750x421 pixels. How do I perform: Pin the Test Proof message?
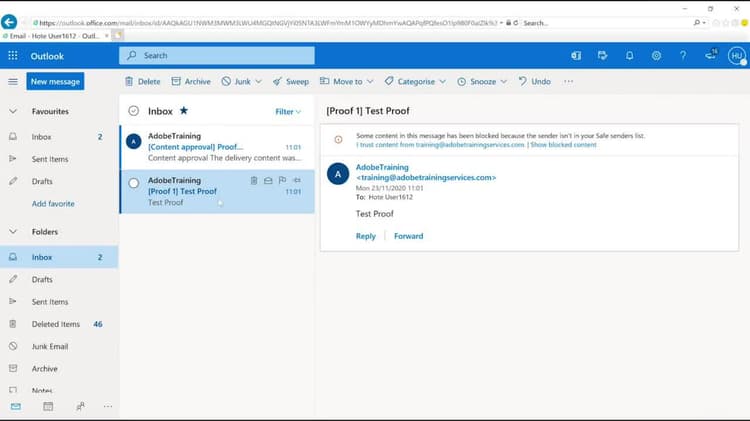point(297,180)
